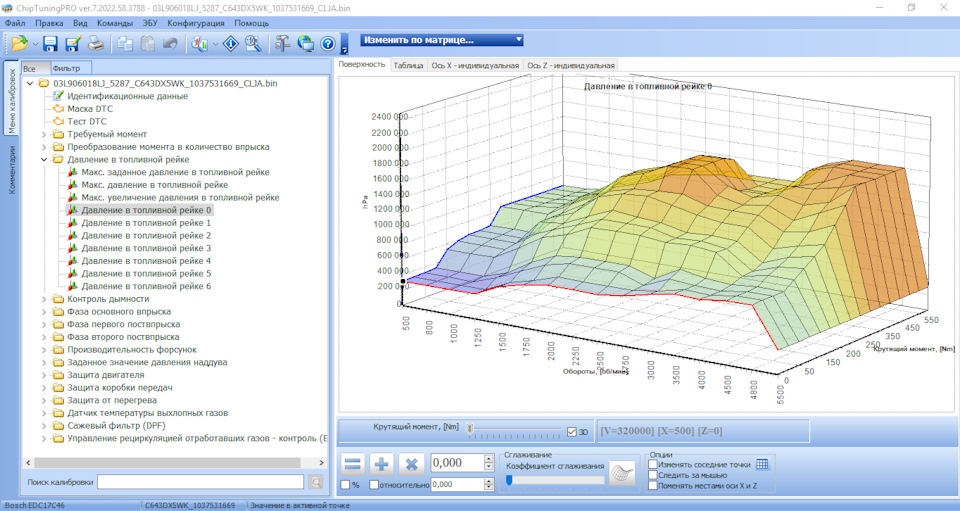Viewport: 960px width, 511px height.
Task: Open the Конфигурация menu
Action: coord(196,23)
